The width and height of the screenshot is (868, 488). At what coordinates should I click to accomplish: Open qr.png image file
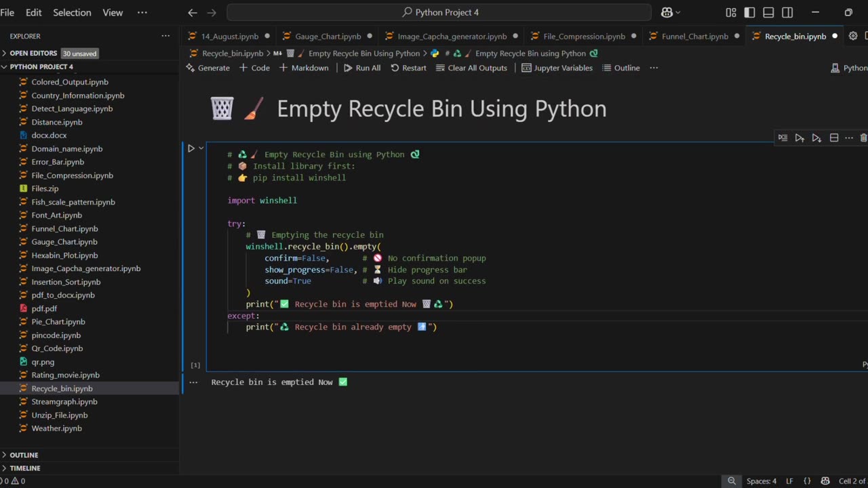coord(43,362)
